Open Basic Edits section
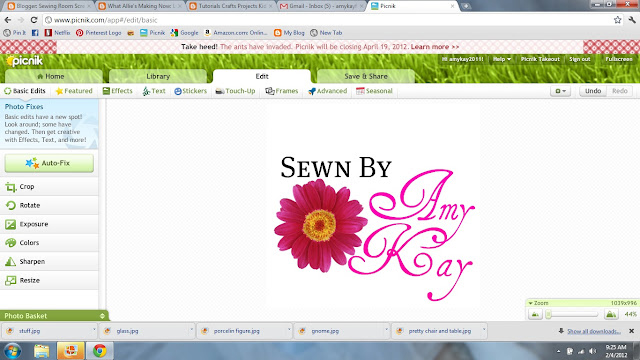The image size is (640, 360). (25, 91)
